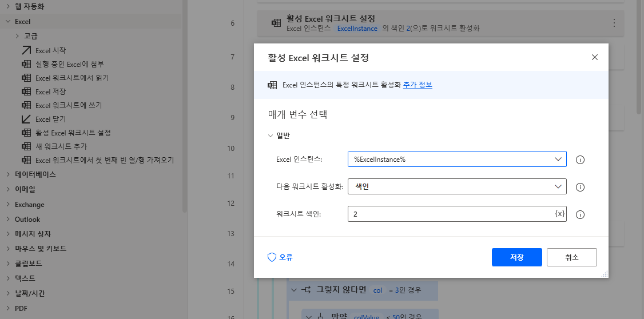Viewport: 644px width, 319px height.
Task: Expand the 고급 subgroup
Action: tap(17, 36)
